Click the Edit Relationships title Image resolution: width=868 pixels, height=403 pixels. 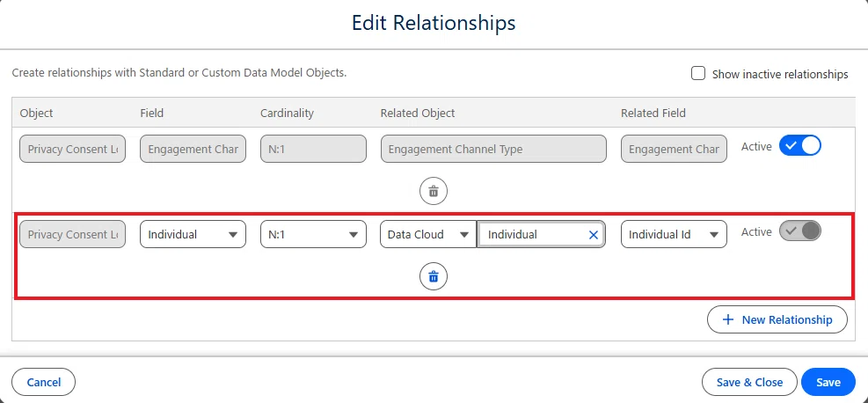434,23
